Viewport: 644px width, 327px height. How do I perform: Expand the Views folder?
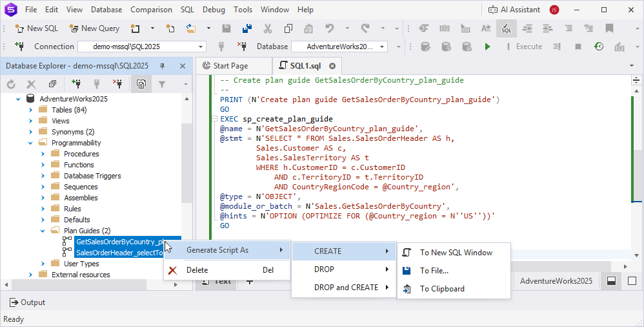pyautogui.click(x=30, y=121)
